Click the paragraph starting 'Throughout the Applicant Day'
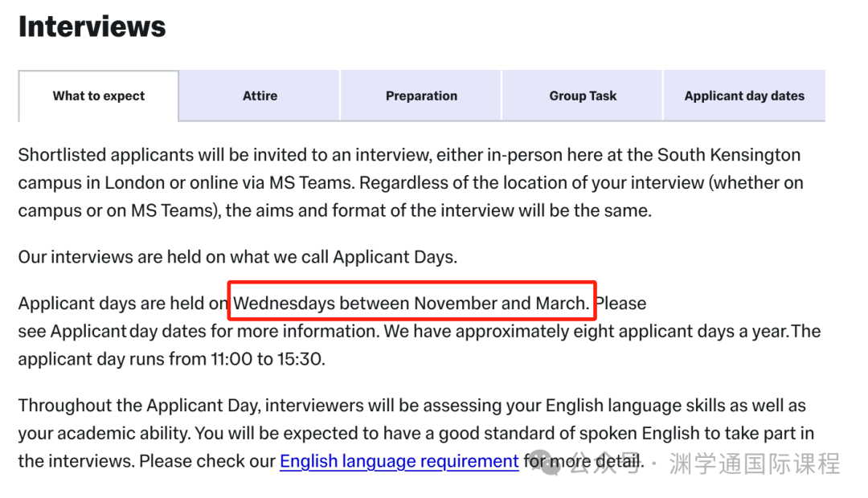This screenshot has height=498, width=868. pos(416,433)
